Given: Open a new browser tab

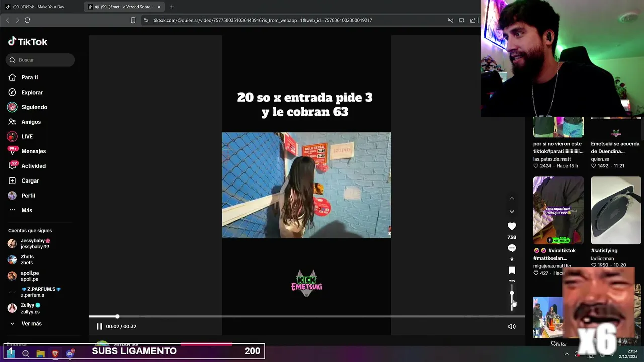Looking at the screenshot, I should (172, 7).
